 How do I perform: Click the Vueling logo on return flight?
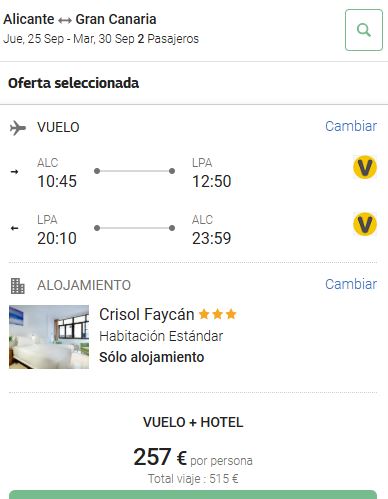[365, 224]
